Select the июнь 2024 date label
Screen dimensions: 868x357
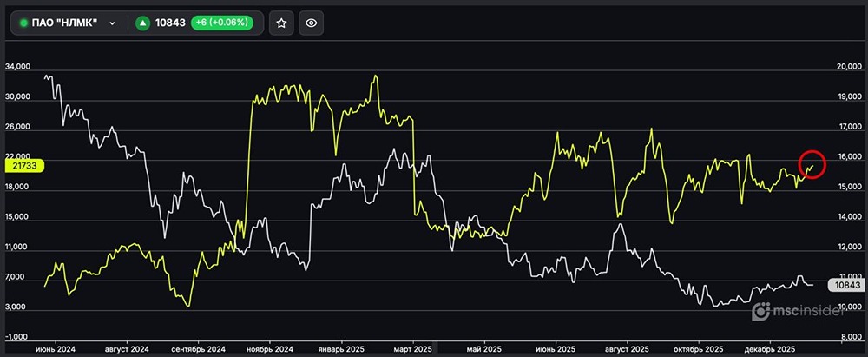tap(55, 348)
